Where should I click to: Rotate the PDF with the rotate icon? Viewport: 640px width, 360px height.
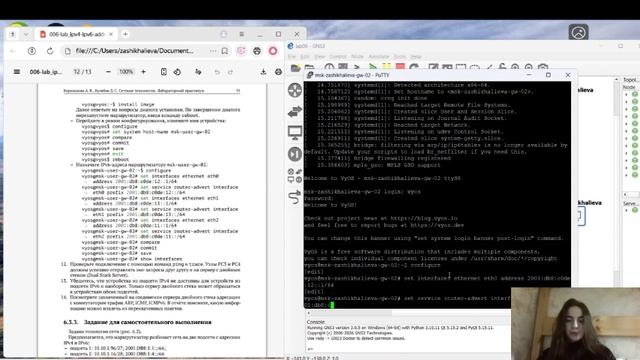click(x=177, y=72)
